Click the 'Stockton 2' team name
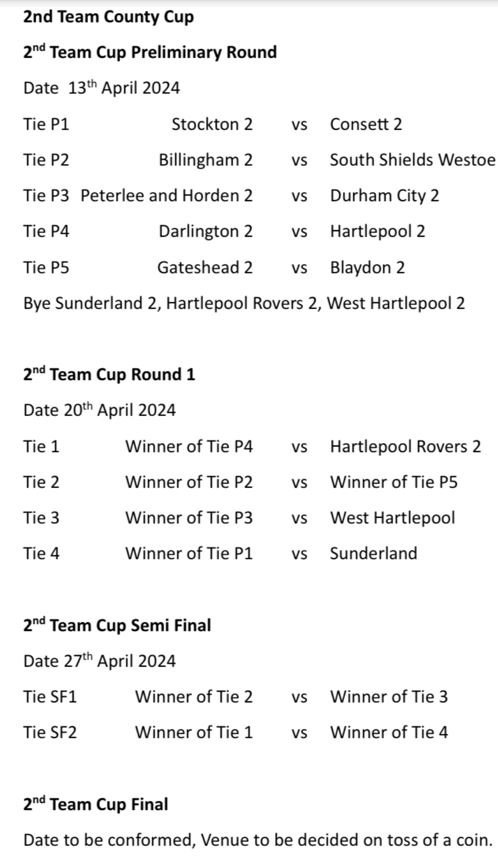498x862 pixels. tap(212, 124)
